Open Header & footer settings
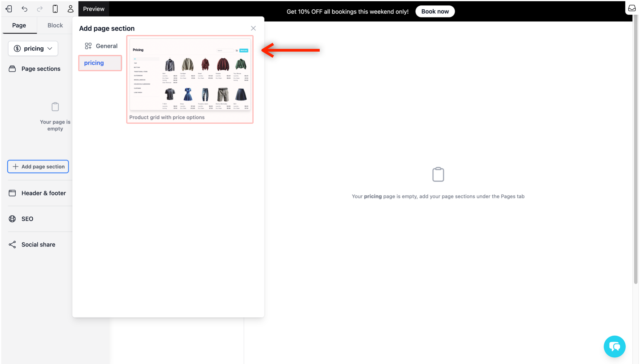 [43, 193]
